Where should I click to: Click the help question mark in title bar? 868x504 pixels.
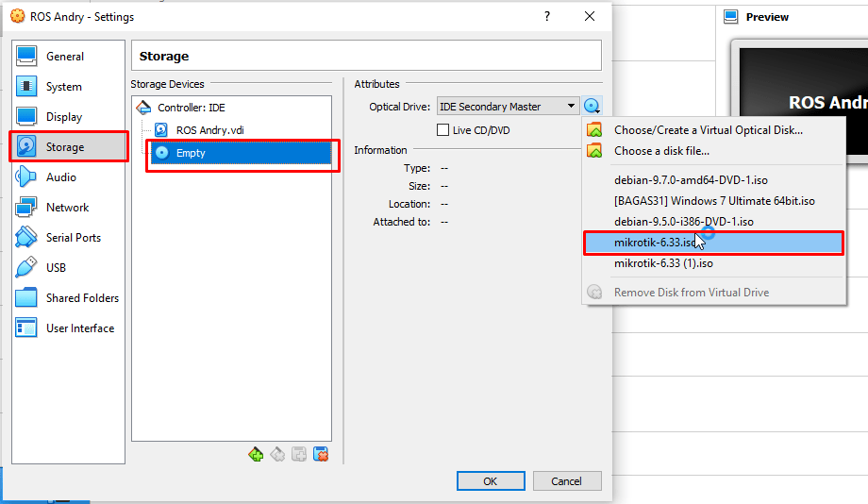[547, 17]
